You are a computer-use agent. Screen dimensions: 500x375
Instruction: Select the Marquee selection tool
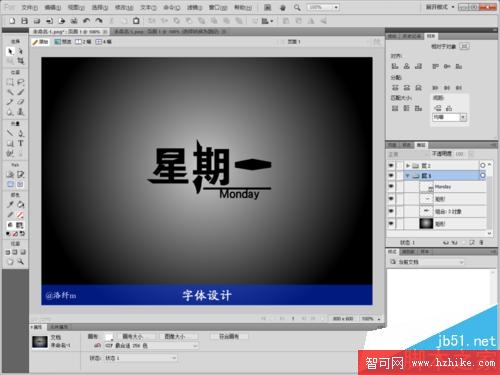(x=10, y=82)
